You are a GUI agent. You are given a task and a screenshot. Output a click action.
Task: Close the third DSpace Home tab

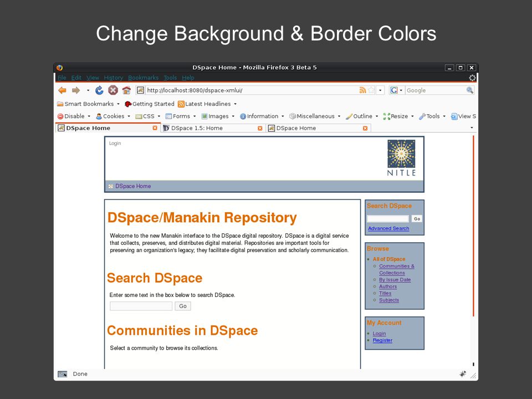pyautogui.click(x=365, y=128)
